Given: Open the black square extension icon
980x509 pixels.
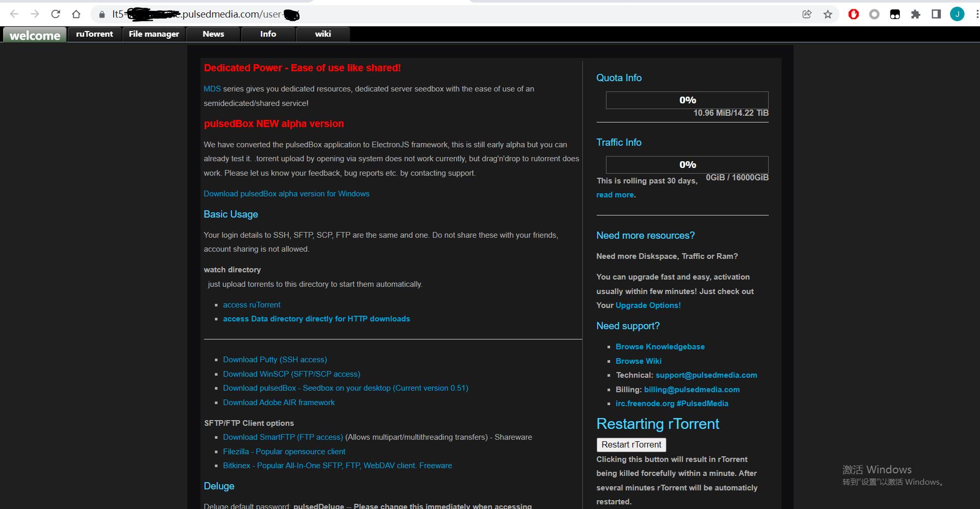Looking at the screenshot, I should (x=895, y=14).
